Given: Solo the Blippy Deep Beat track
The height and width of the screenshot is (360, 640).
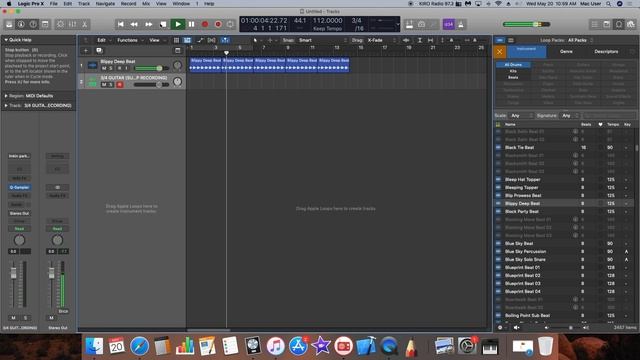Looking at the screenshot, I should (x=111, y=68).
